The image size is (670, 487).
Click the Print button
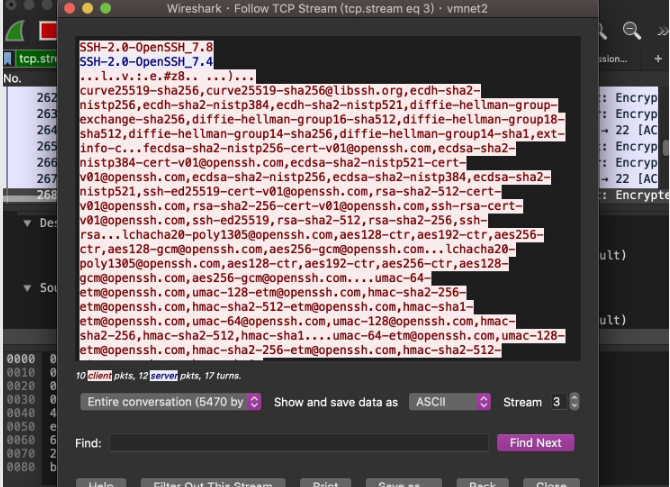tap(325, 483)
